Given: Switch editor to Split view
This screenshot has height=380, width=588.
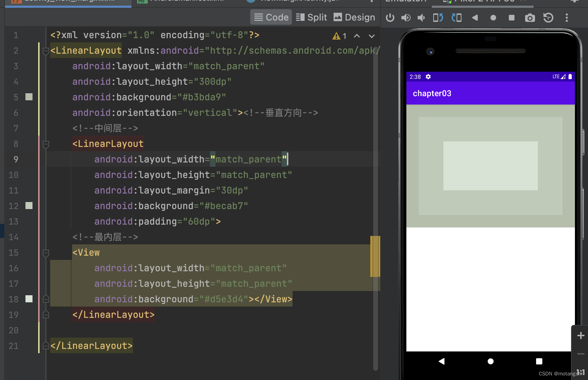Looking at the screenshot, I should click(311, 17).
